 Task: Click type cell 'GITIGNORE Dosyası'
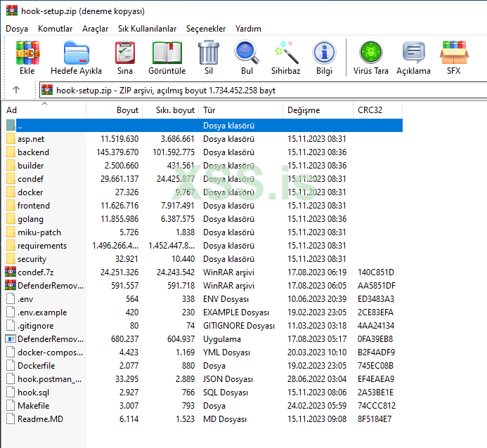pyautogui.click(x=239, y=325)
